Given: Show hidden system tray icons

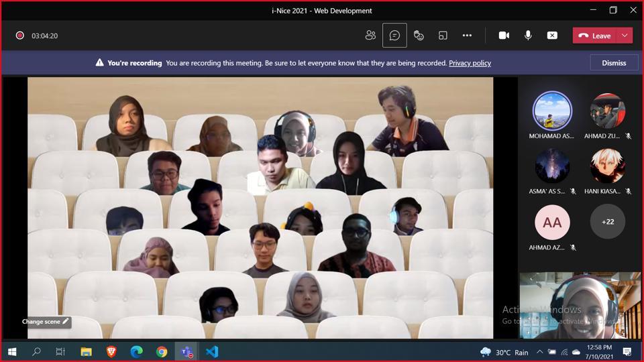Looking at the screenshot, I should (x=540, y=352).
